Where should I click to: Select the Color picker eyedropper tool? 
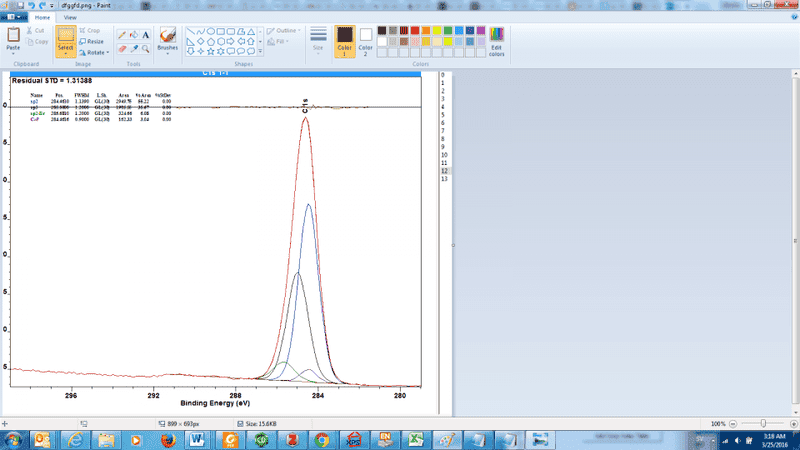[134, 49]
